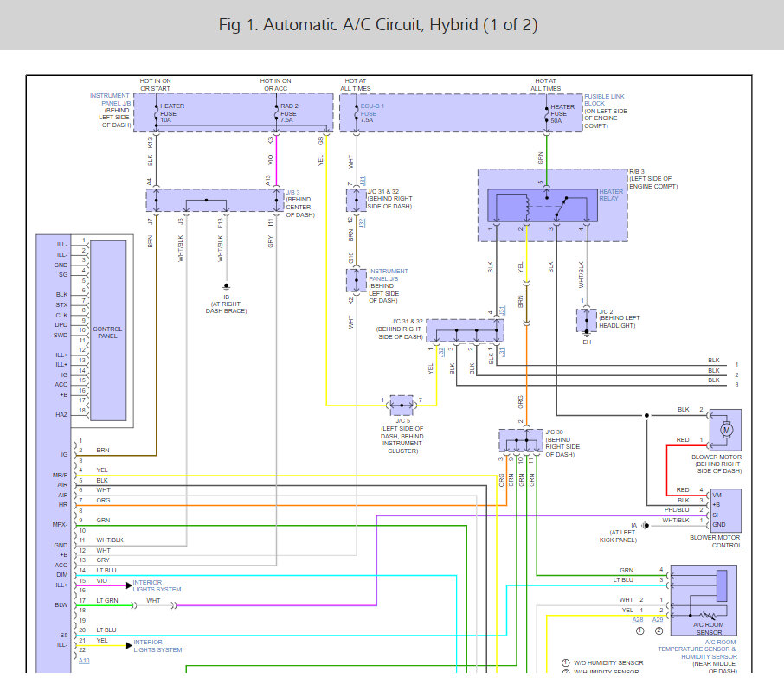Open J32 link beside the pin 12 BRN wire
The image size is (784, 697).
[362, 223]
